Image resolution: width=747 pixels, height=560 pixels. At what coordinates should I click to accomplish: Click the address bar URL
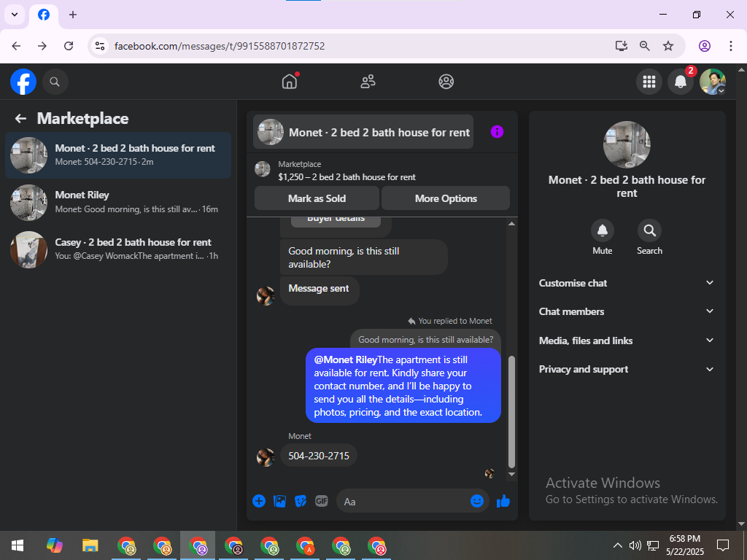coord(220,46)
